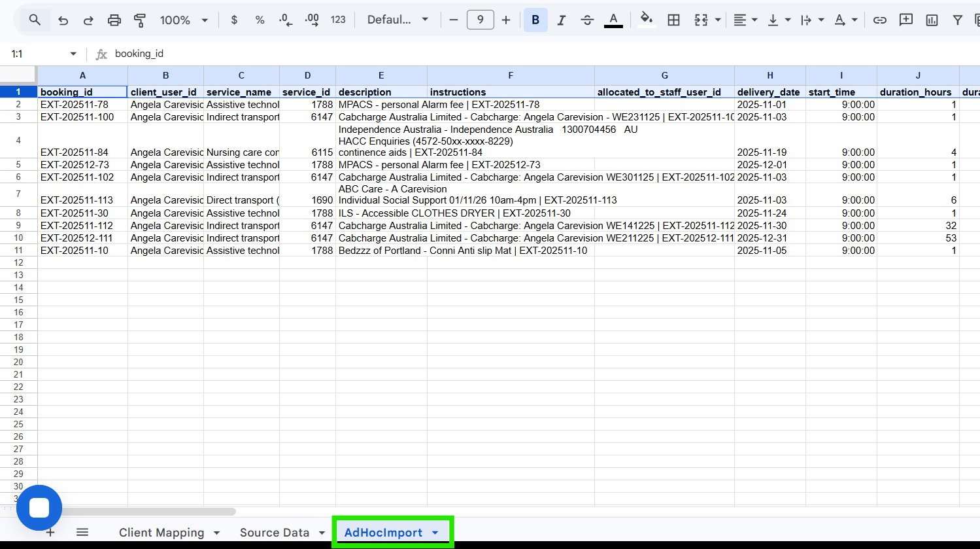This screenshot has width=980, height=549.
Task: Open the all sheets list button
Action: coord(82,533)
